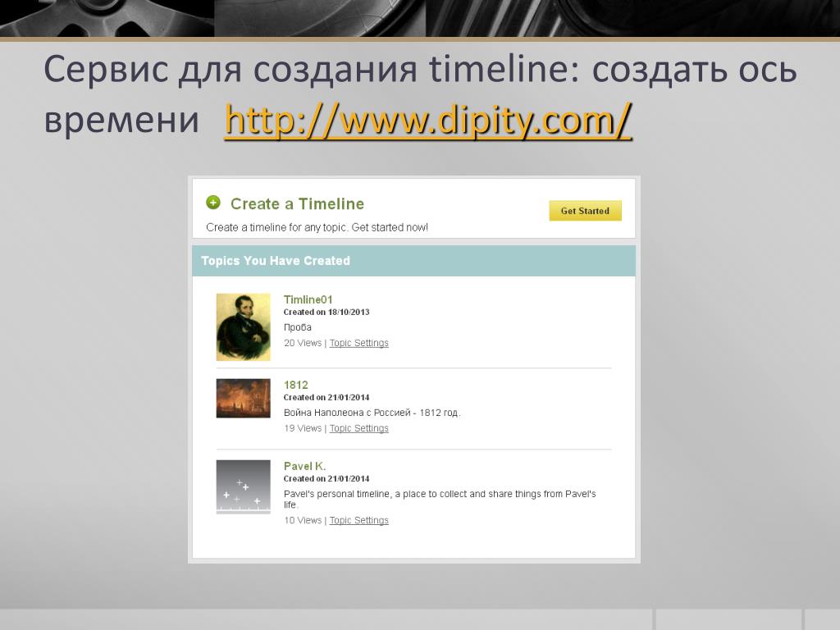Screen dimensions: 840x630
Task: Open Topic Settings for Pavel K.
Action: tap(359, 520)
